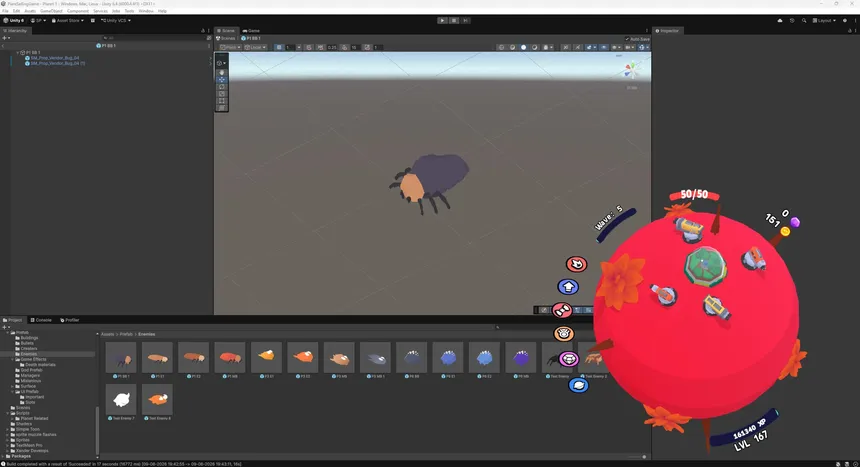This screenshot has width=860, height=467.
Task: Toggle shaded draw mode sphere button
Action: click(x=523, y=47)
